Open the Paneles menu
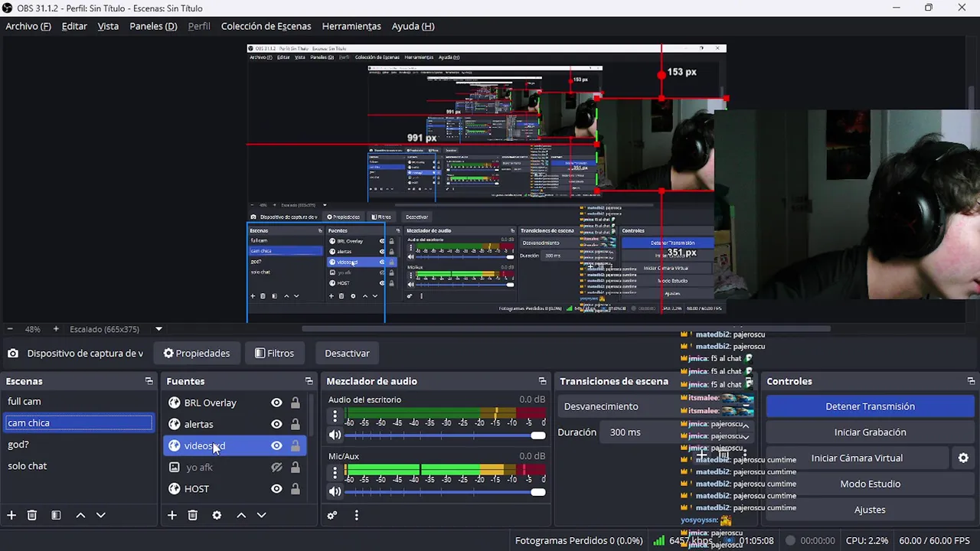The height and width of the screenshot is (551, 980). [153, 26]
